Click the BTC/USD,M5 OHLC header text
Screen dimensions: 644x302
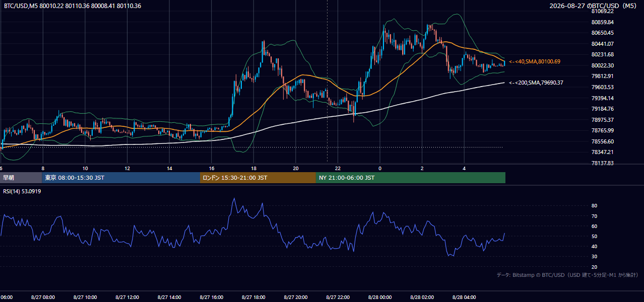click(x=73, y=6)
